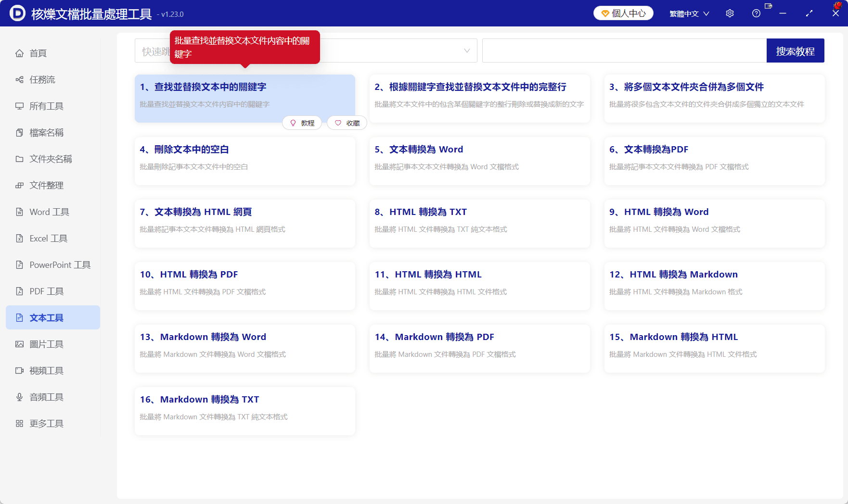Screen dimensions: 848x504
Task: Click the 文本工具 text file icon
Action: pyautogui.click(x=19, y=318)
